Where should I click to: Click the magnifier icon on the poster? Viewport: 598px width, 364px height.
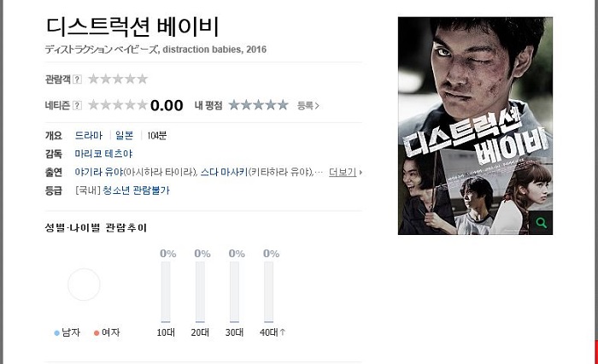point(541,223)
